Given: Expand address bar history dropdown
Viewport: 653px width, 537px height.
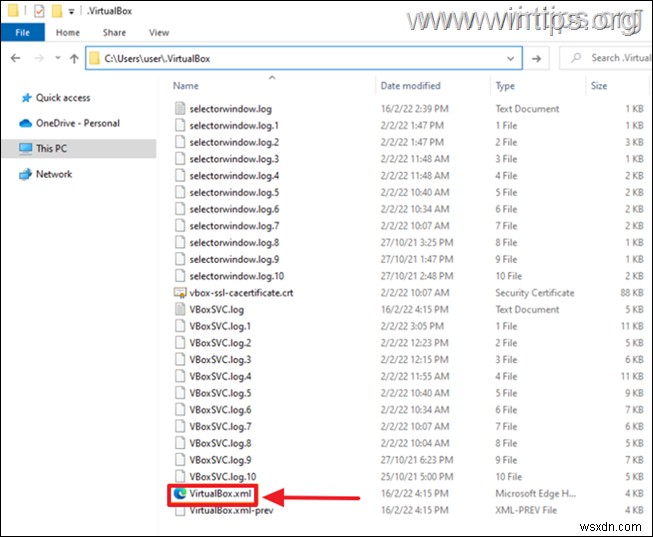Looking at the screenshot, I should point(510,58).
